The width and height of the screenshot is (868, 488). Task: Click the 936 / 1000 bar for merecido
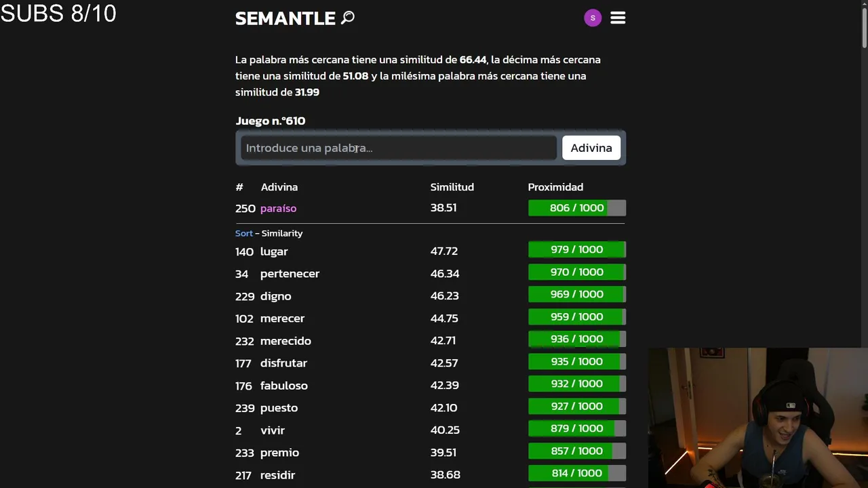point(576,340)
